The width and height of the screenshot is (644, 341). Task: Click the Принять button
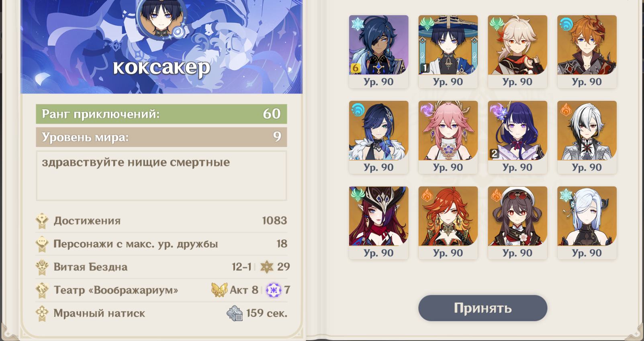(x=482, y=308)
